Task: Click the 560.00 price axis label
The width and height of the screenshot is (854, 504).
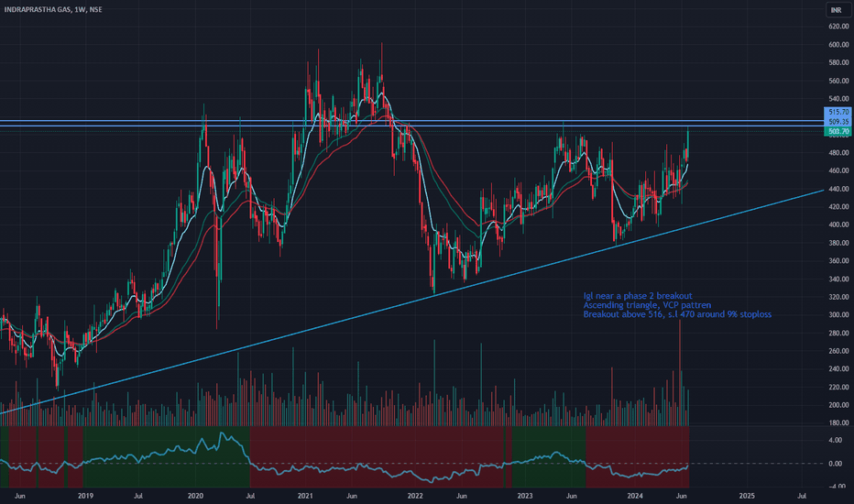Action: click(838, 81)
